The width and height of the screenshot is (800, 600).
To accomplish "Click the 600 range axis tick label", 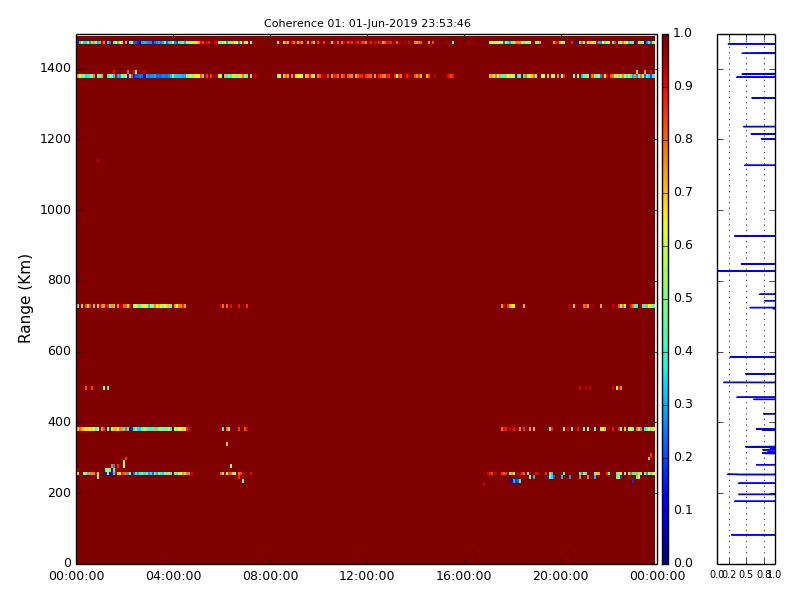I will 59,351.
